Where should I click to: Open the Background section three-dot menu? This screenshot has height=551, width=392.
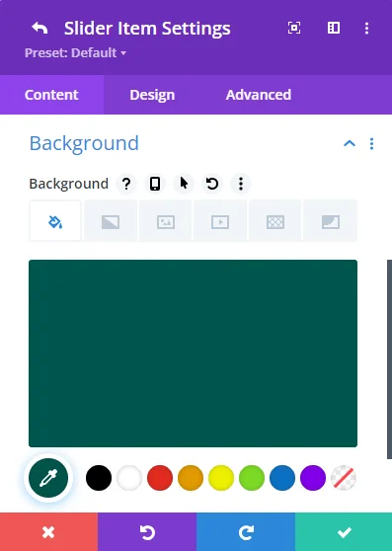click(371, 144)
